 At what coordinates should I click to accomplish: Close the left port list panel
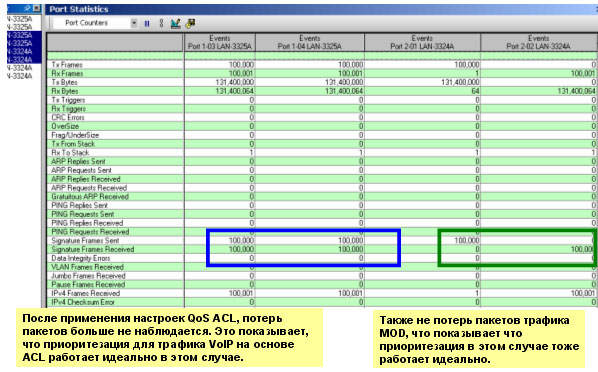tap(37, 8)
